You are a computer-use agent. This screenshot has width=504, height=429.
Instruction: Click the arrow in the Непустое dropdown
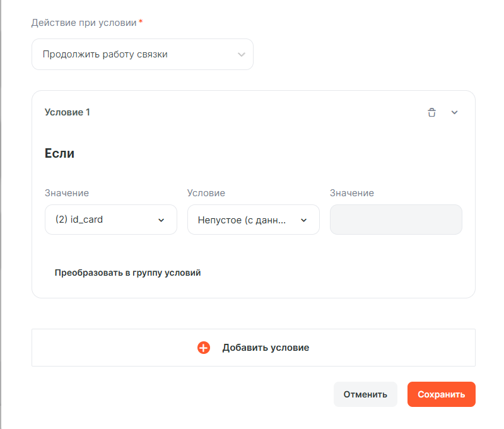tap(303, 220)
